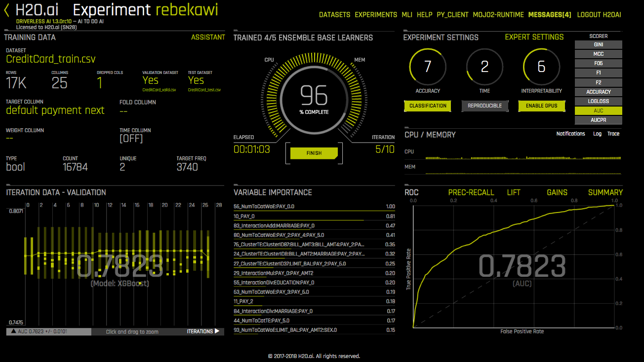
Task: Open the ASSISTANT link in Training Data
Action: 208,37
